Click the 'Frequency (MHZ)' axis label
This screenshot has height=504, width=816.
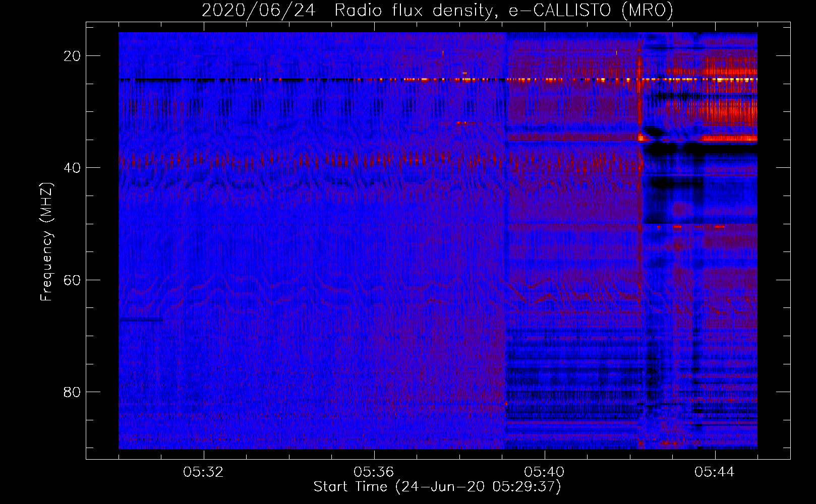click(46, 242)
